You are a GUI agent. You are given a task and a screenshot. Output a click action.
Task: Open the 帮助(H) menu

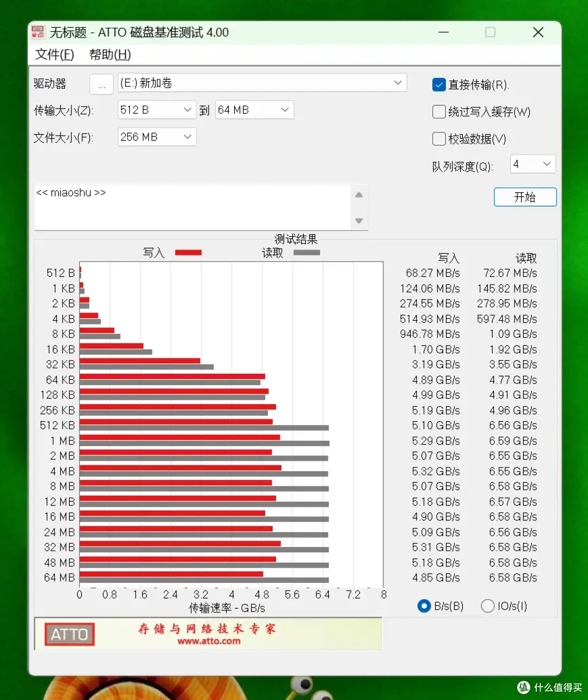(110, 54)
